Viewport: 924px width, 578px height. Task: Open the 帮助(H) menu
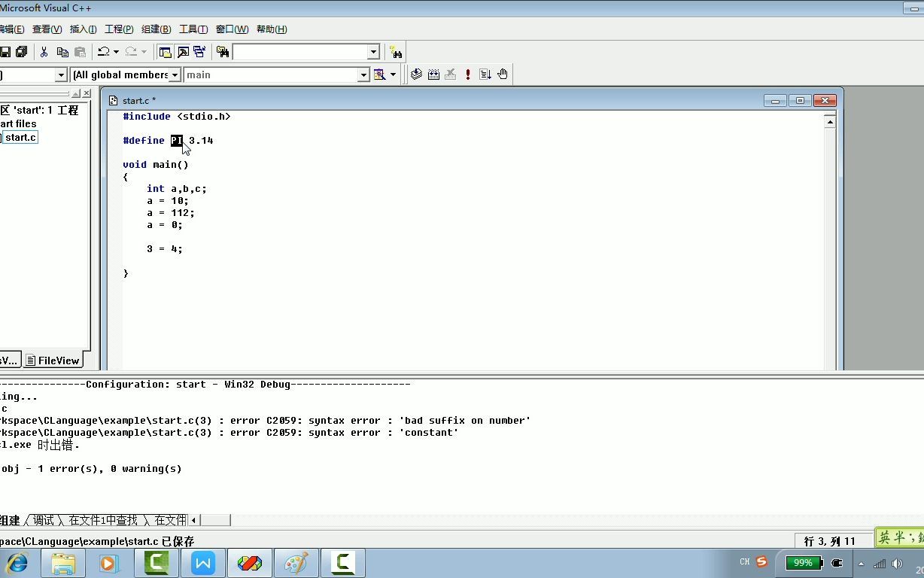(x=272, y=29)
